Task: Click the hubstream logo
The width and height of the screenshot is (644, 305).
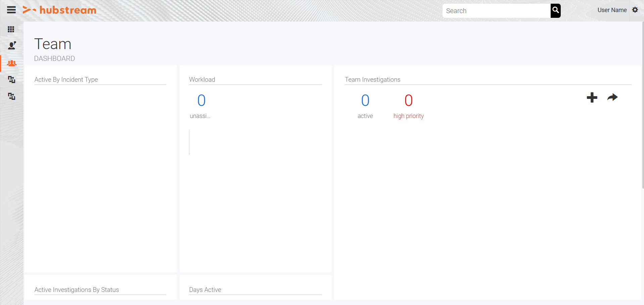Action: (x=59, y=10)
